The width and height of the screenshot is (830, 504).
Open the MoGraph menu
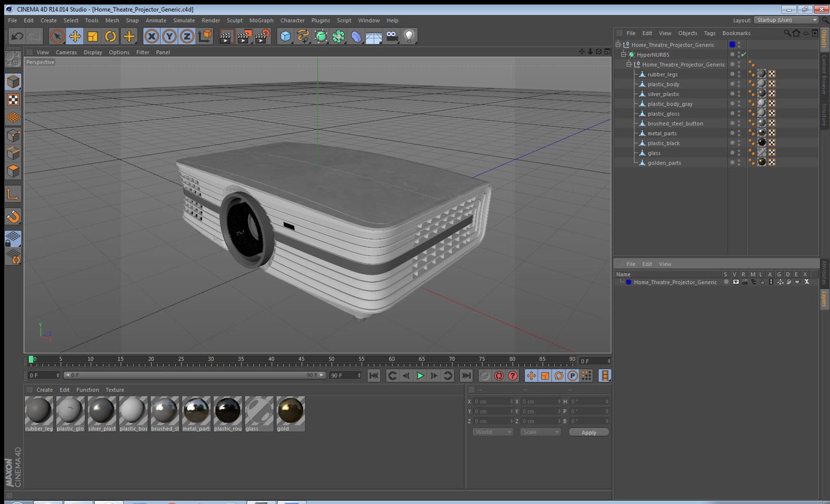click(x=261, y=21)
